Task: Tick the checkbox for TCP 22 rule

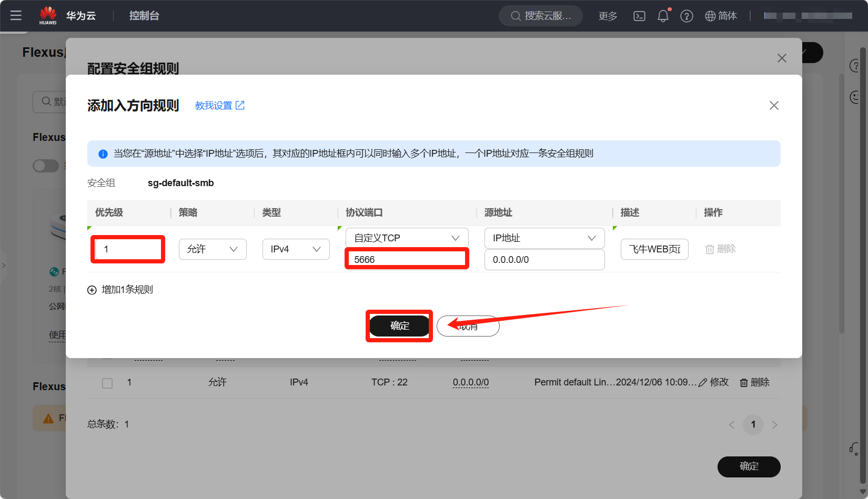Action: (107, 383)
